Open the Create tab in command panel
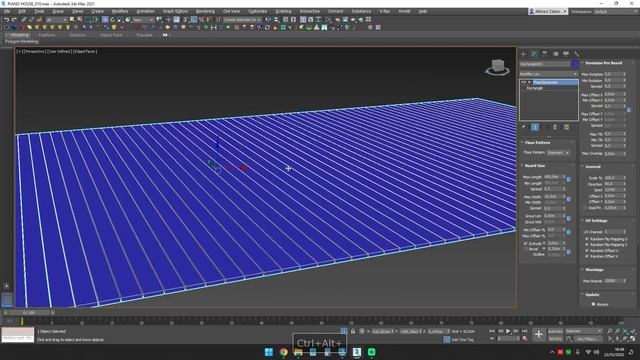 tap(524, 53)
